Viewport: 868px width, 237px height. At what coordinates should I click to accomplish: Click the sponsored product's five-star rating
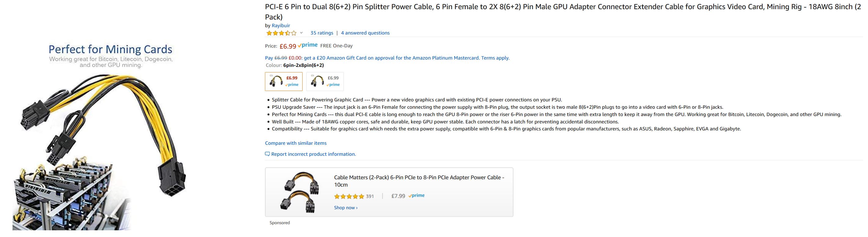pyautogui.click(x=349, y=196)
